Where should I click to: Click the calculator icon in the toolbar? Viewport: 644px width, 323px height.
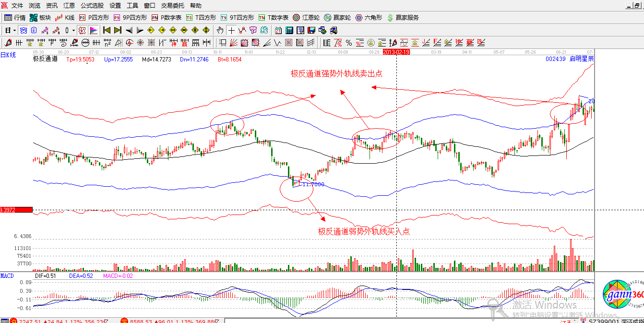click(289, 30)
